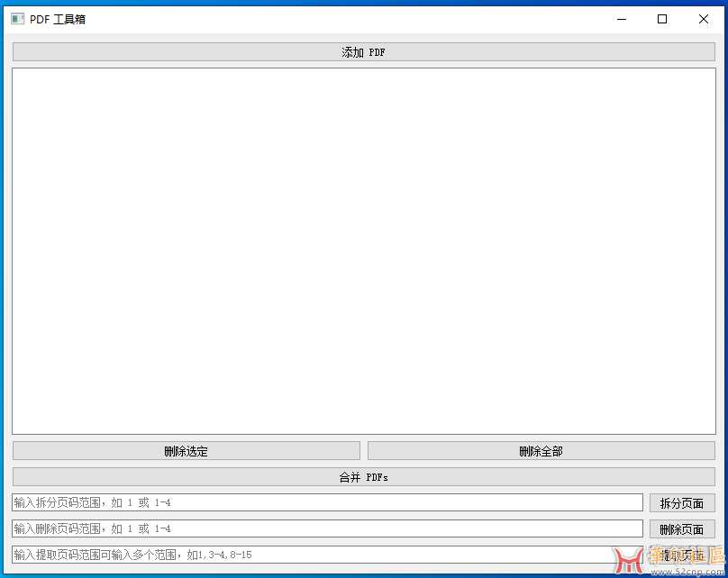Close the PDF 工具箱 window
Viewport: 728px width, 578px height.
coord(704,19)
